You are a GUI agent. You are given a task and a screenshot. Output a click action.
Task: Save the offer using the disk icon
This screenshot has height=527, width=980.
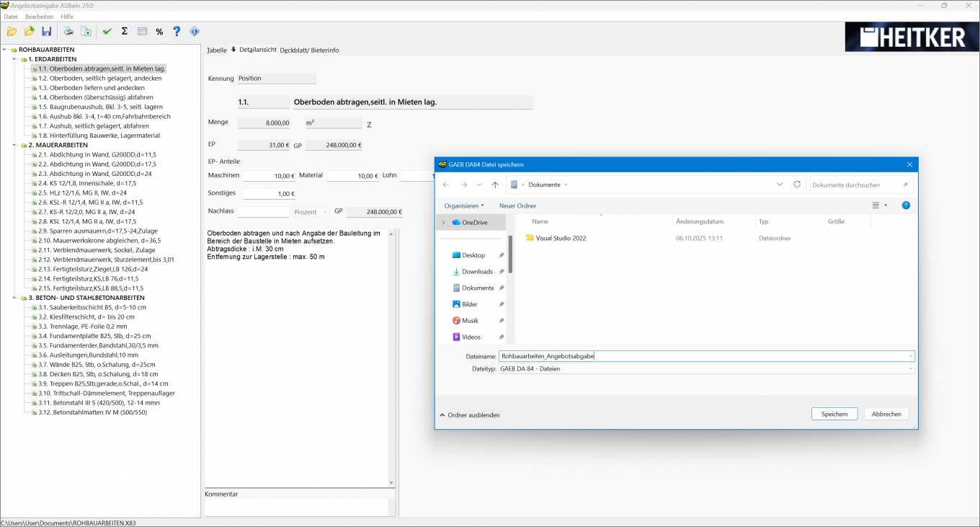[x=47, y=31]
